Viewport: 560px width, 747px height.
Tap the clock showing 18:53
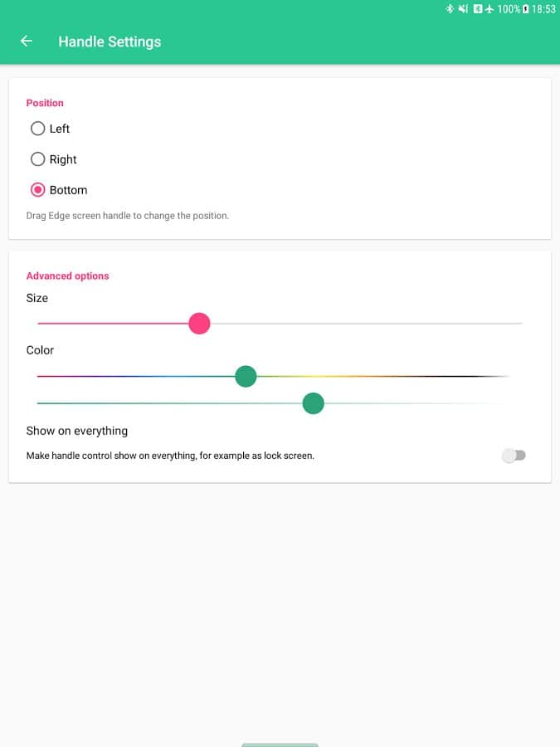[x=543, y=9]
